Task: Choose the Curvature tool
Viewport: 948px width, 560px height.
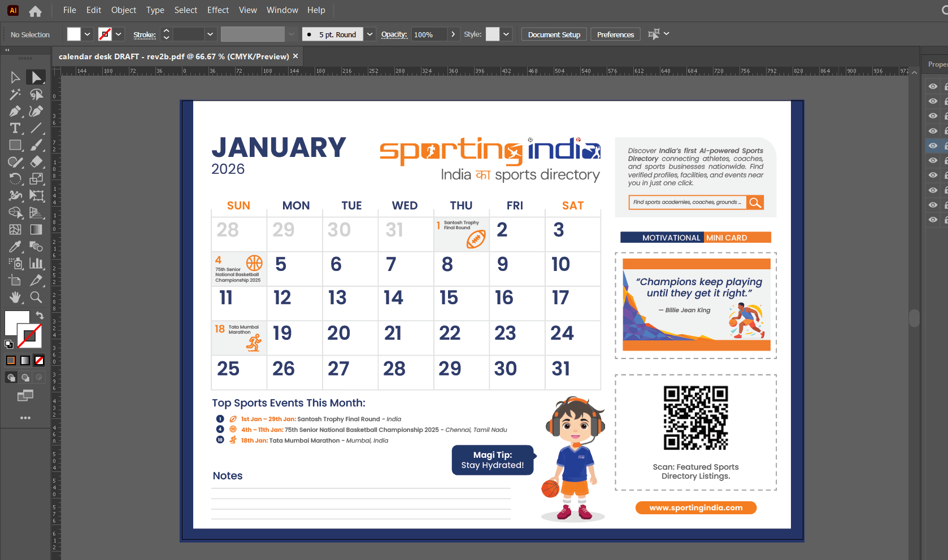Action: pyautogui.click(x=36, y=111)
